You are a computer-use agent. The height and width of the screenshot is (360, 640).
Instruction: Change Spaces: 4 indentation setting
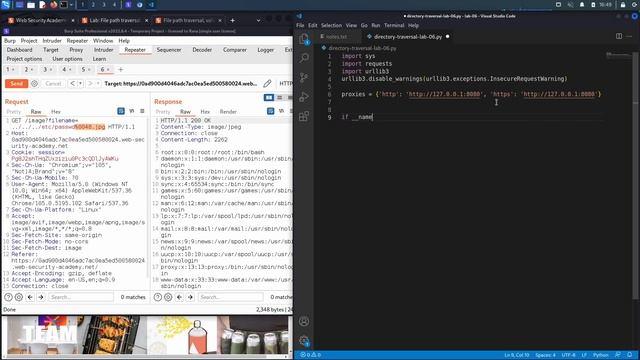(545, 355)
